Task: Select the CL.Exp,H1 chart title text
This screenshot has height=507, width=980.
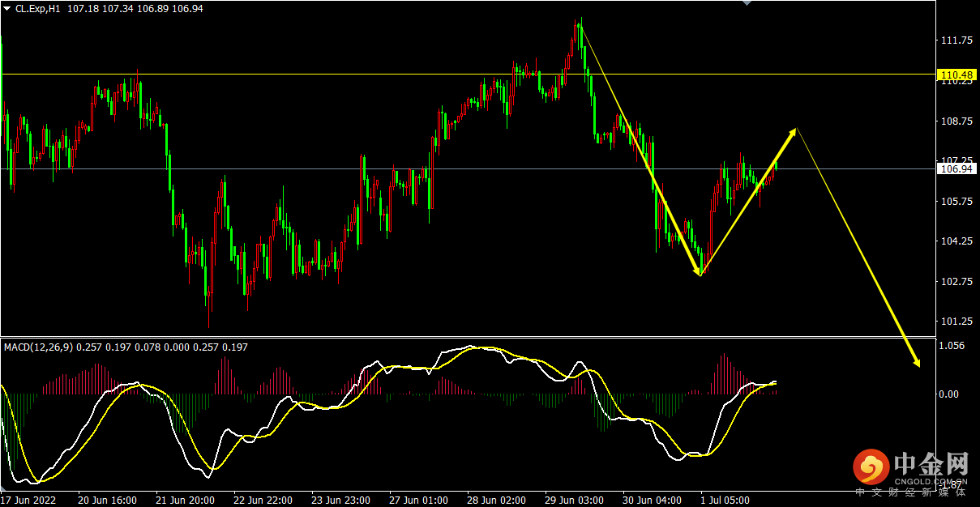Action: point(37,8)
